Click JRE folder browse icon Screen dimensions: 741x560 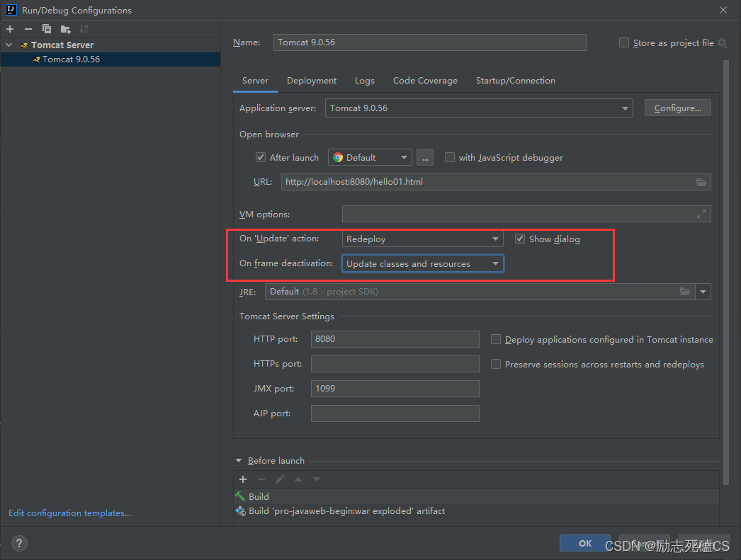coord(685,292)
